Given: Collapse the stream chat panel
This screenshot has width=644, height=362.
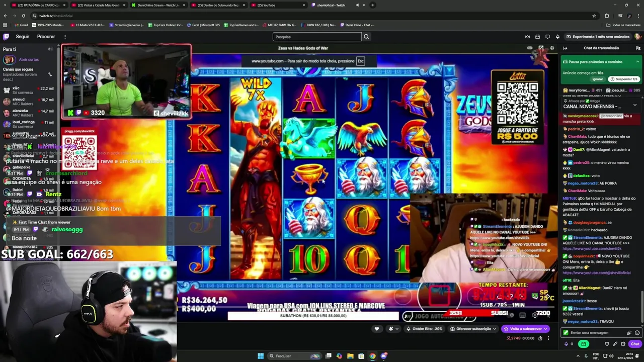Looking at the screenshot, I should pyautogui.click(x=565, y=48).
